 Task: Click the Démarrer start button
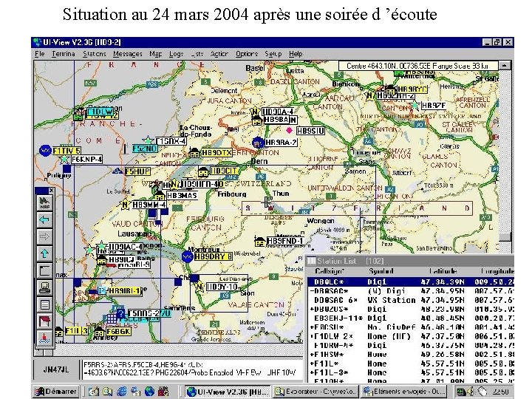tap(56, 391)
